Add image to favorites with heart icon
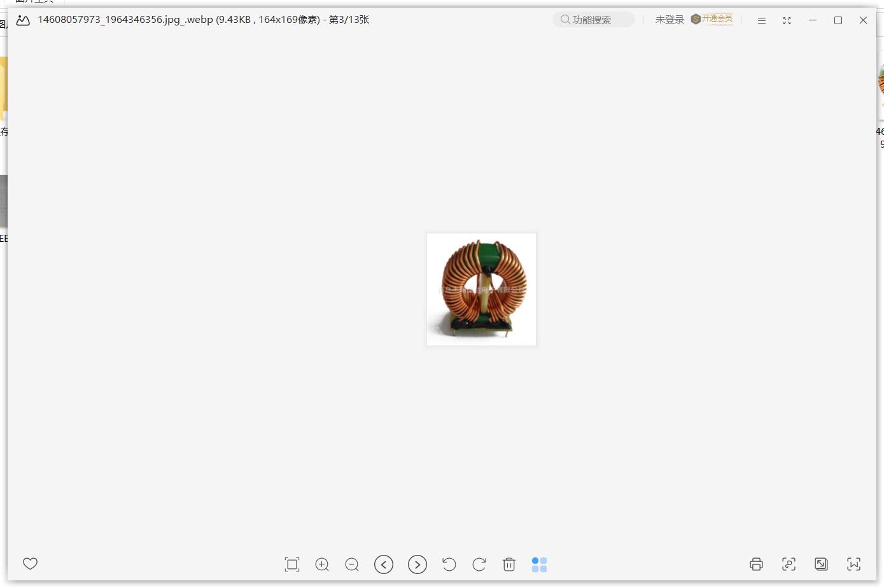This screenshot has height=588, width=884. tap(30, 563)
